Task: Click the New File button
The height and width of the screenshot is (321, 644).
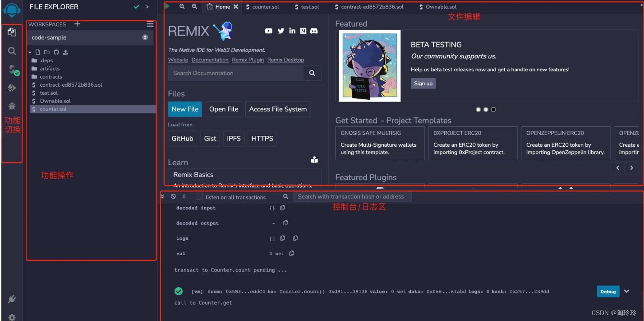Action: point(185,109)
